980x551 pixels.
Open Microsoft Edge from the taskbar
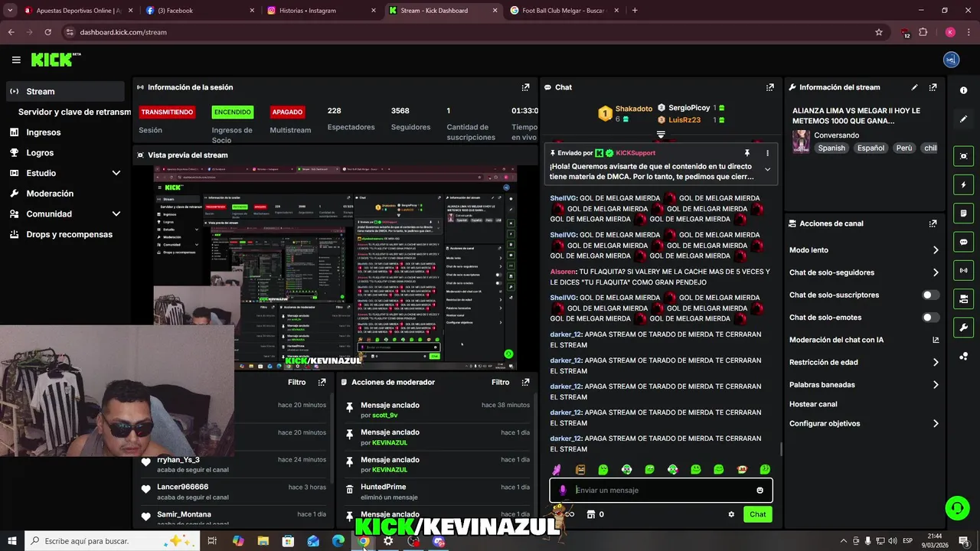(338, 541)
